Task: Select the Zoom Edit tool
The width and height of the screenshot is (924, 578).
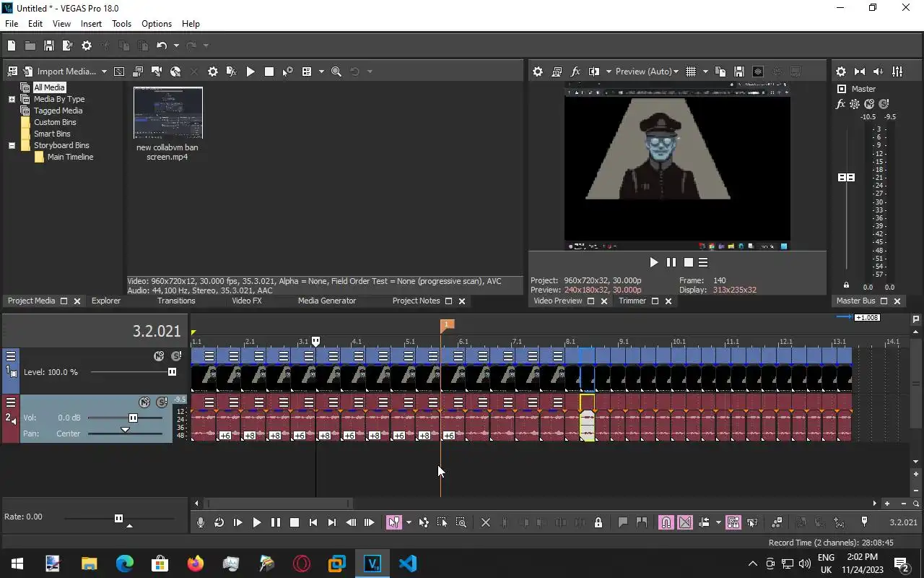Action: [461, 522]
